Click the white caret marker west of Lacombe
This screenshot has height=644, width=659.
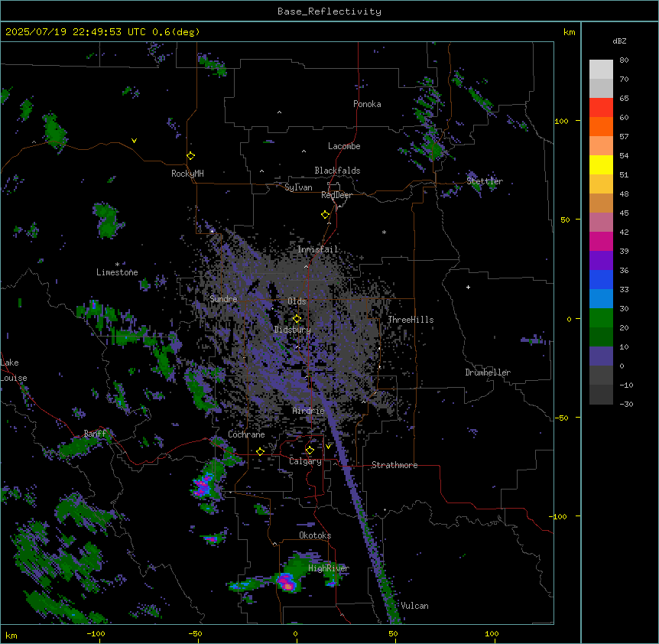click(304, 151)
